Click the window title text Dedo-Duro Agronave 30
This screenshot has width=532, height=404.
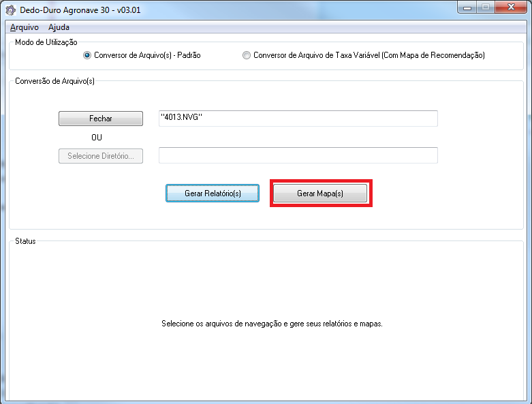pos(80,10)
